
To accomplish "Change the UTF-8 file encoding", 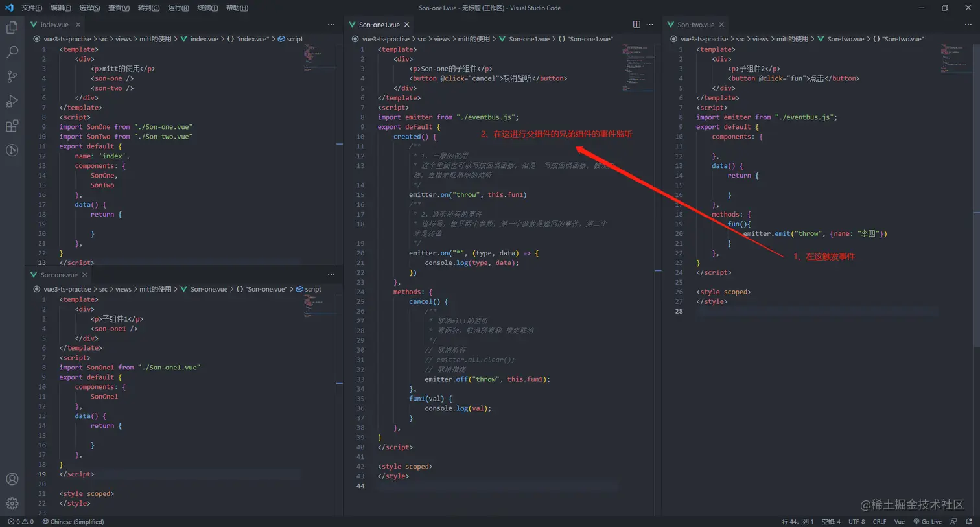I will coord(857,521).
